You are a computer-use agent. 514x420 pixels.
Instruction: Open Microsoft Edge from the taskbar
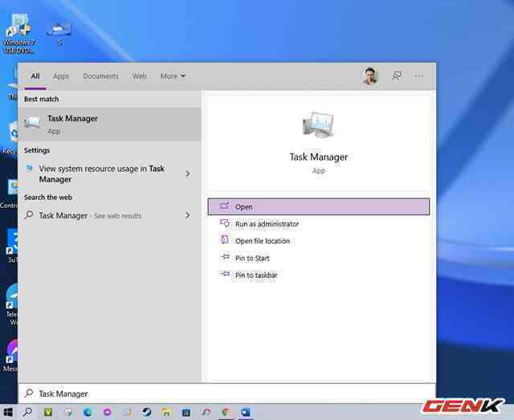click(x=88, y=412)
